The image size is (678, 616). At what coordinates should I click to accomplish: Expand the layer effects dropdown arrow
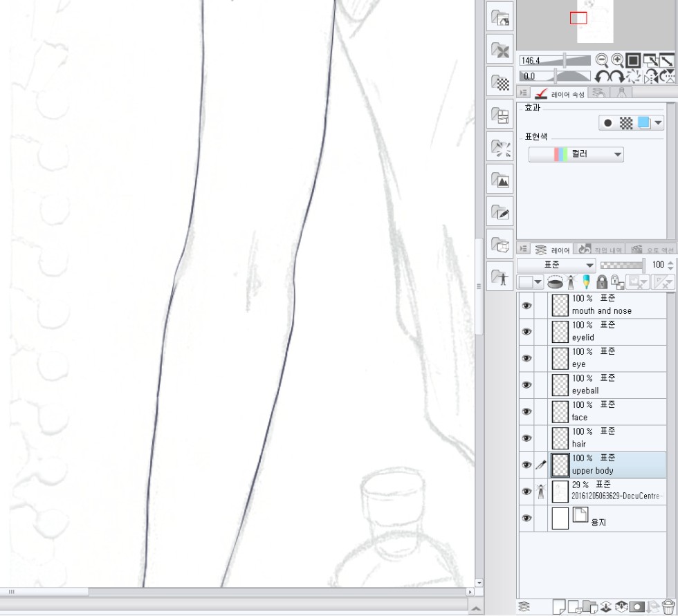pyautogui.click(x=658, y=123)
